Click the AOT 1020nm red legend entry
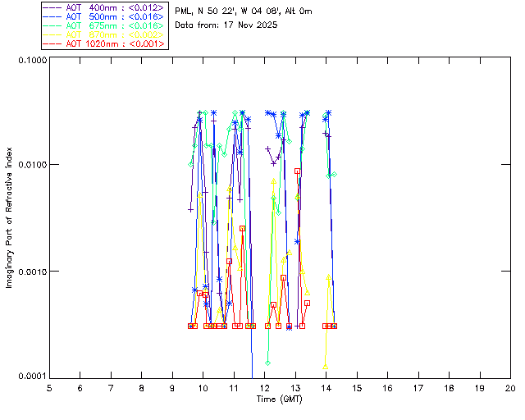 [x=115, y=44]
